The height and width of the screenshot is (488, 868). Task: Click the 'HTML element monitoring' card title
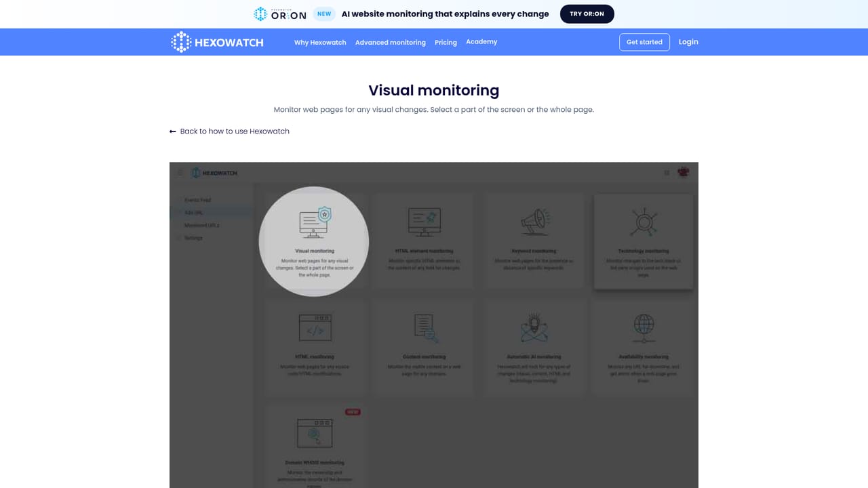(424, 251)
